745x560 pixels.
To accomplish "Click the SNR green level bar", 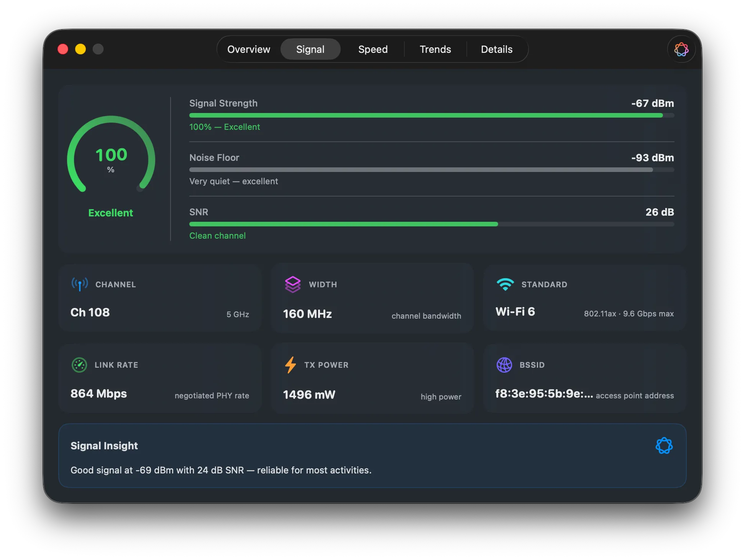I will [343, 224].
